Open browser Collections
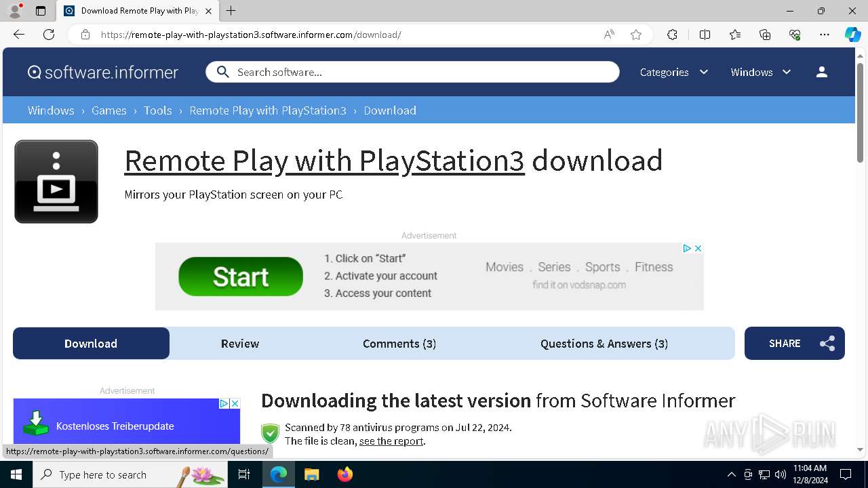Viewport: 868px width, 488px height. click(765, 35)
